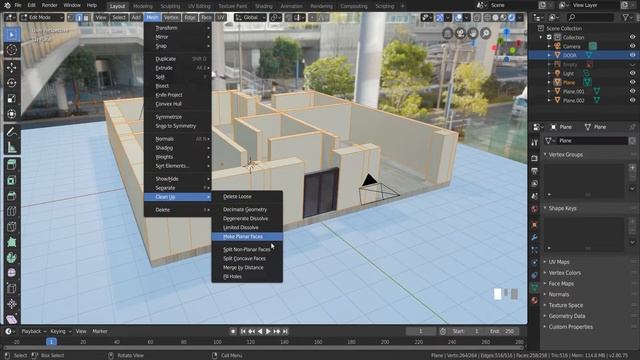Click the current frame marker on timeline

[51, 342]
